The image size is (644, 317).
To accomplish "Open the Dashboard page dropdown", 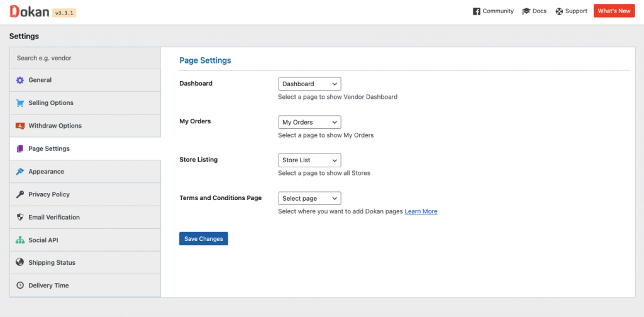I will [309, 84].
